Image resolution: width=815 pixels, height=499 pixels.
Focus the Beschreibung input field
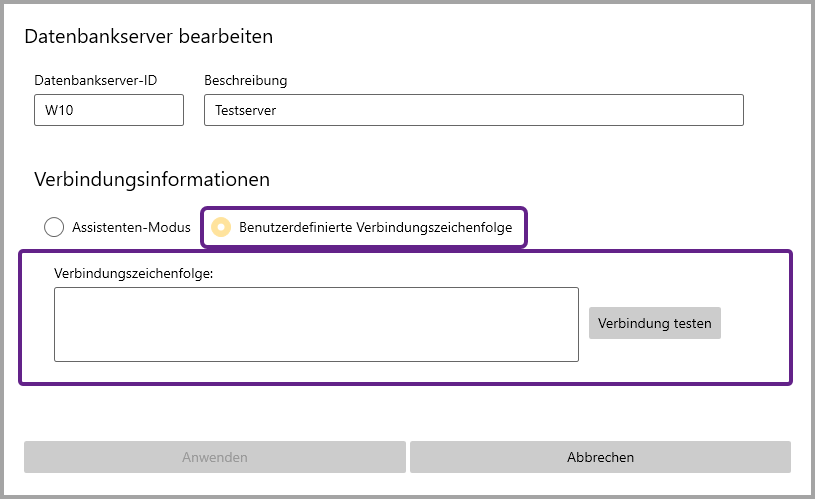pos(472,110)
